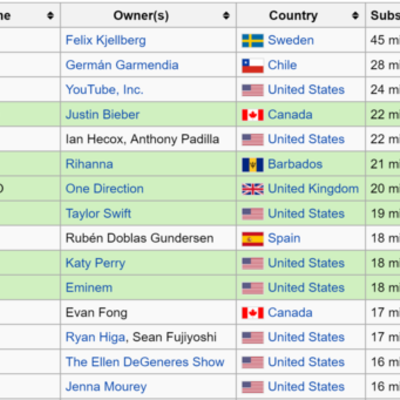Open Eminem link
Image resolution: width=400 pixels, height=400 pixels.
point(89,288)
